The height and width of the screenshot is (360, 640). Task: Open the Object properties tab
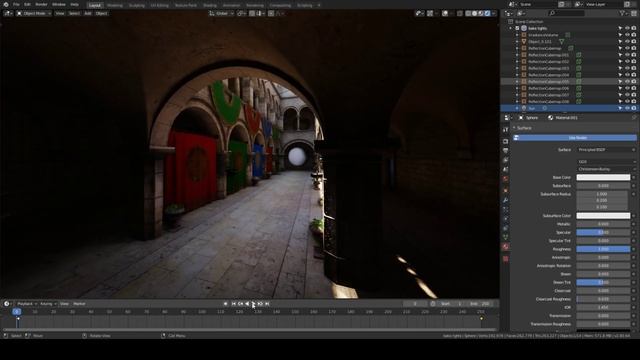click(506, 191)
